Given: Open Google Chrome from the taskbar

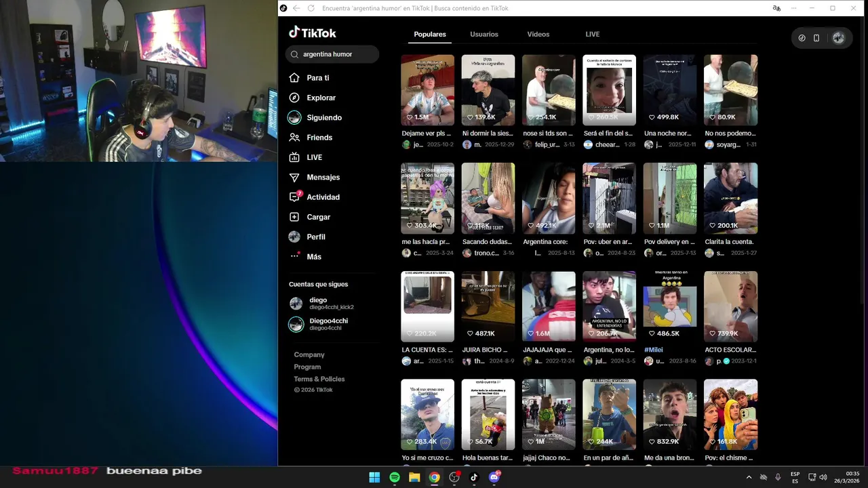Looking at the screenshot, I should (434, 477).
